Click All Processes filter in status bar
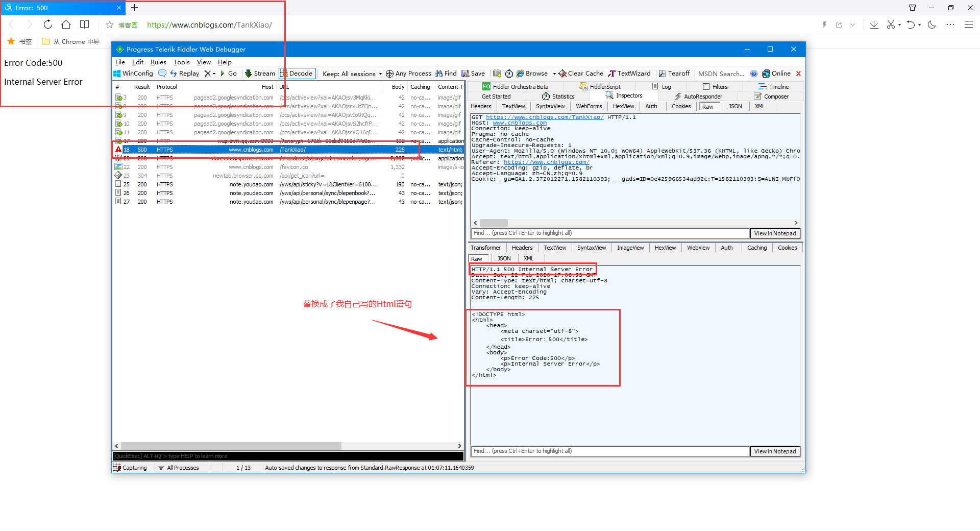 pyautogui.click(x=179, y=468)
